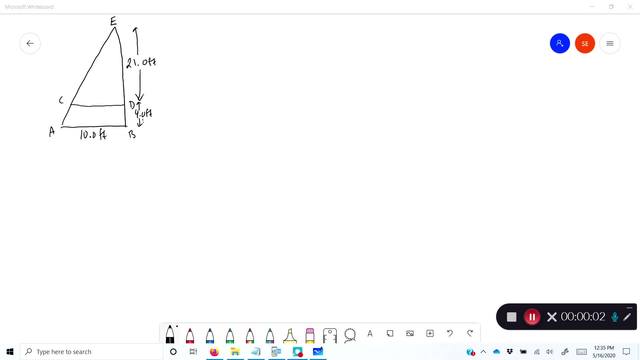Minimize the recorder toolbar with the dash

(x=629, y=307)
